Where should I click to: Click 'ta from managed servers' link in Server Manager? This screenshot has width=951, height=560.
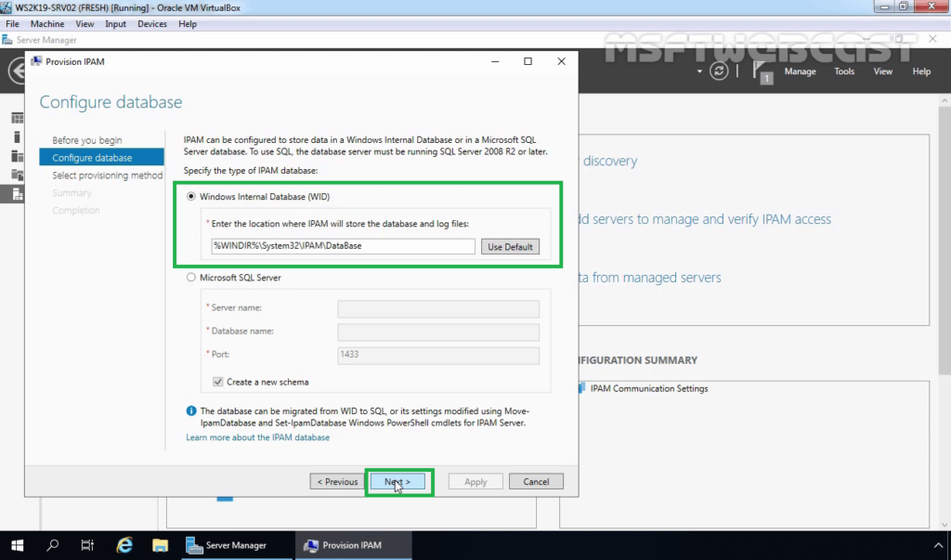pyautogui.click(x=649, y=278)
